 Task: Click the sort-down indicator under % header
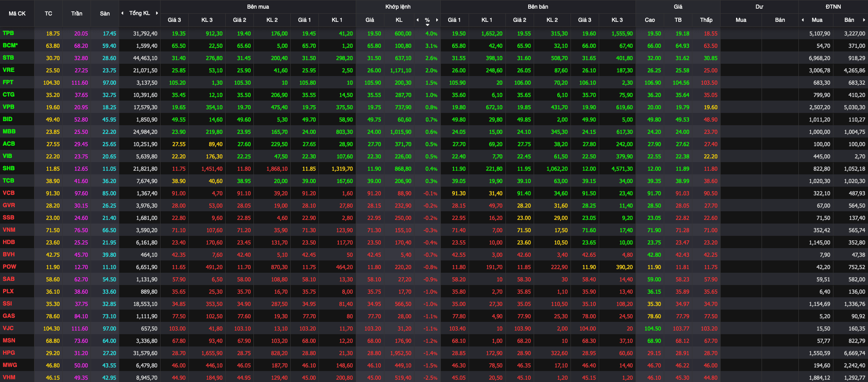(x=428, y=25)
